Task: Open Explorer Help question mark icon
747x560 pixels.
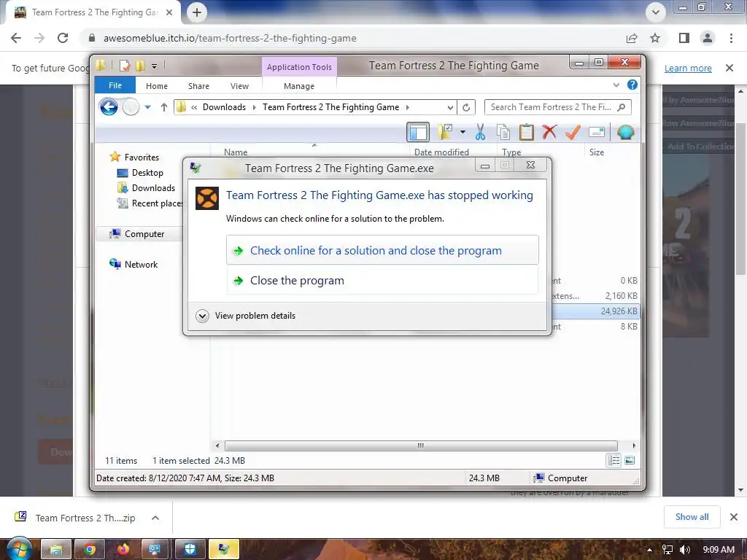Action: 632,85
